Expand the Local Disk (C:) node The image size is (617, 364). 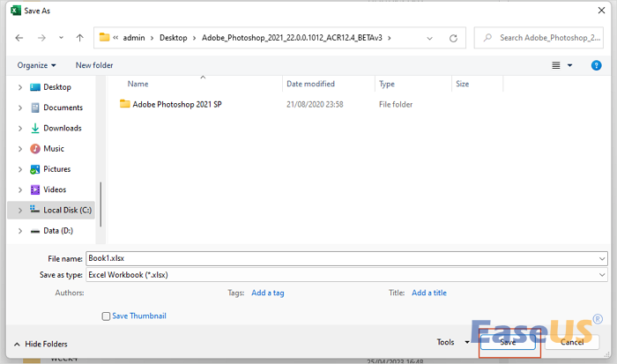click(x=20, y=211)
